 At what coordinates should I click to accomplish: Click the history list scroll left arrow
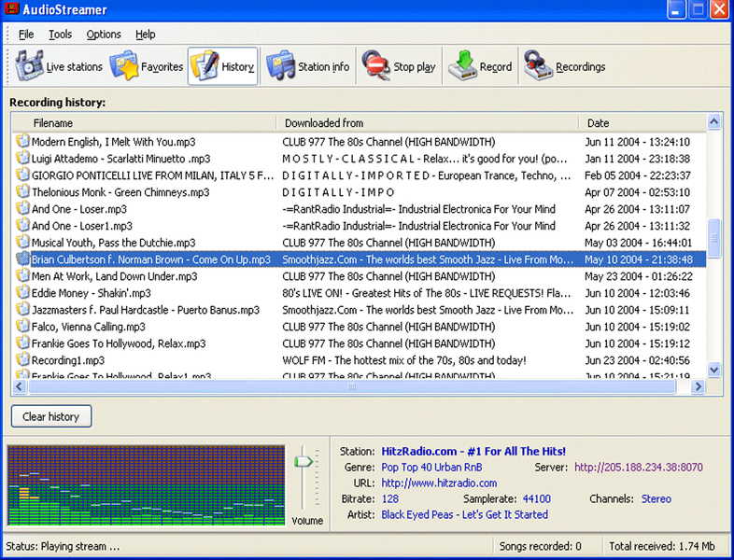[20, 386]
